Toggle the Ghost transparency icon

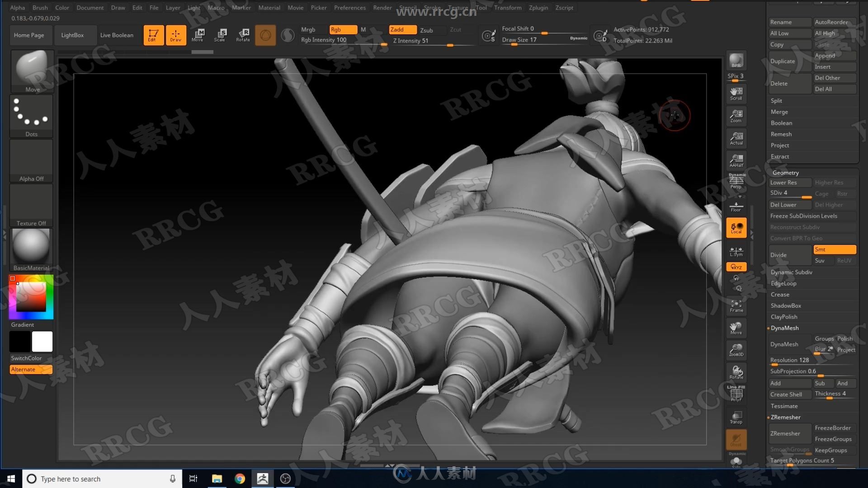tap(736, 439)
